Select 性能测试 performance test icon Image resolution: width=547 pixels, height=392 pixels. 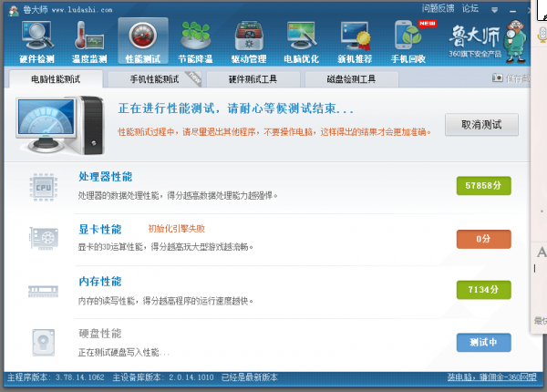(143, 42)
